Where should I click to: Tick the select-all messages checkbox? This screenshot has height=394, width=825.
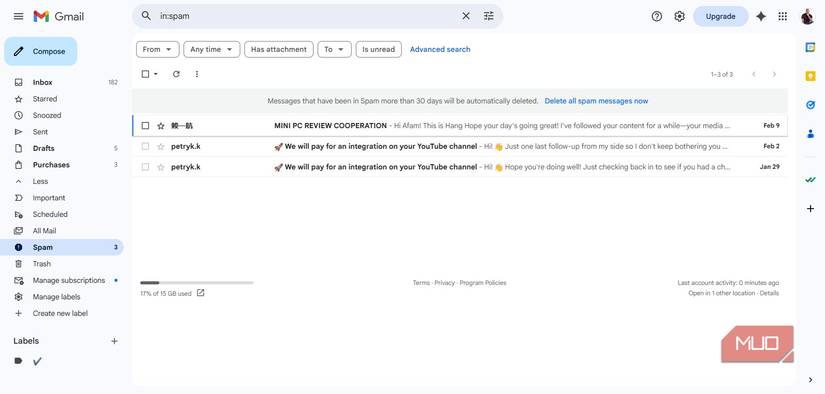click(x=145, y=74)
